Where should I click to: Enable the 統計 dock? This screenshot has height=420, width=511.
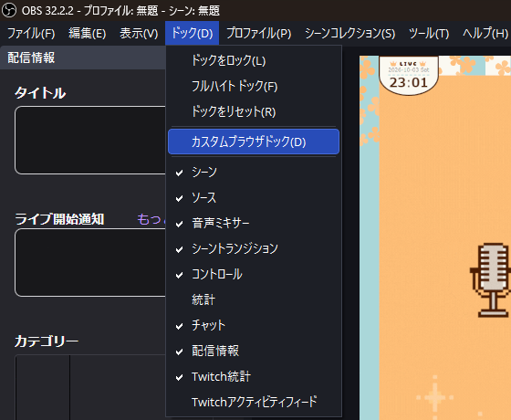[254, 300]
